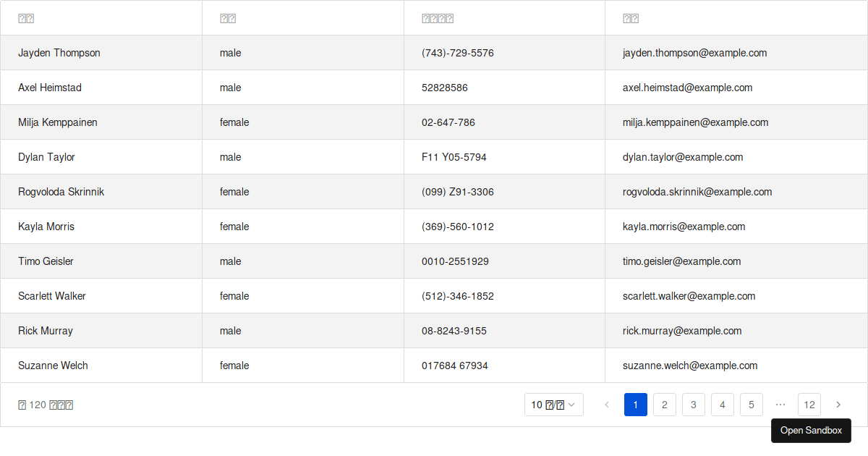Screen dimensions: 868x456
Task: Open the page size dropdown
Action: (x=553, y=405)
